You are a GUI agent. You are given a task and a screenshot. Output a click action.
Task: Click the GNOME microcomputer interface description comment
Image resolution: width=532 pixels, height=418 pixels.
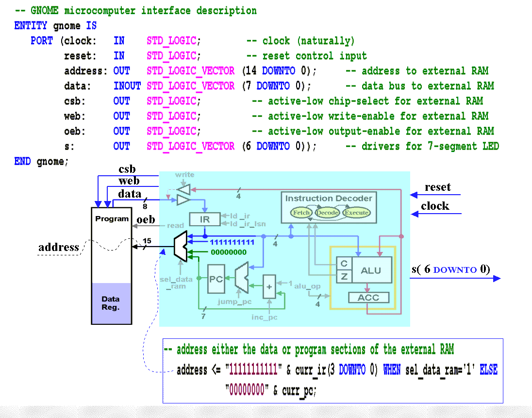click(x=136, y=11)
